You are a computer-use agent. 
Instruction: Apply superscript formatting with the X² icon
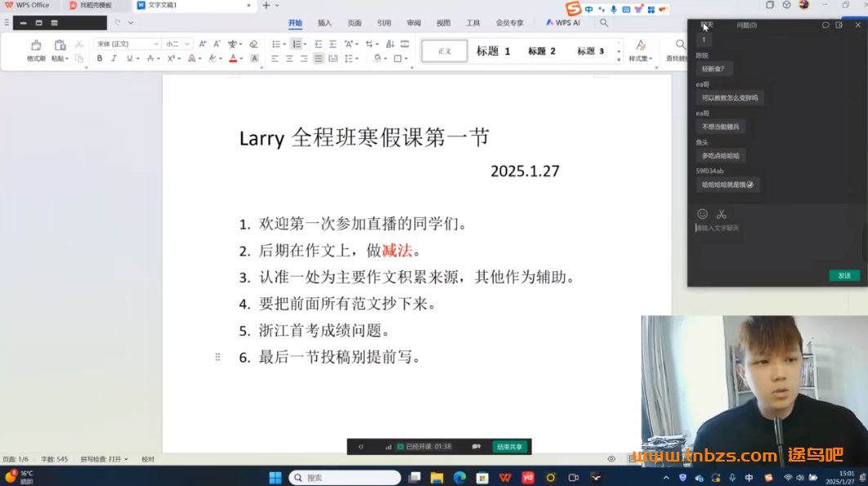pos(170,58)
